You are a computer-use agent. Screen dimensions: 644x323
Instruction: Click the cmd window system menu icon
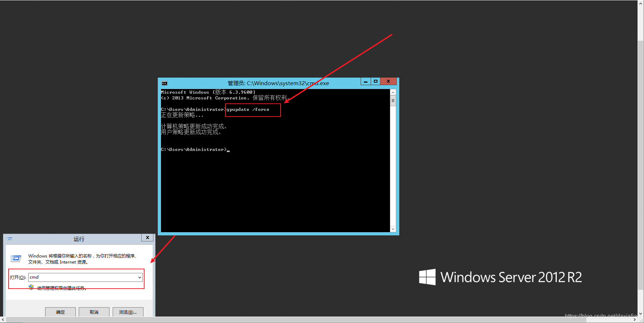pos(165,83)
